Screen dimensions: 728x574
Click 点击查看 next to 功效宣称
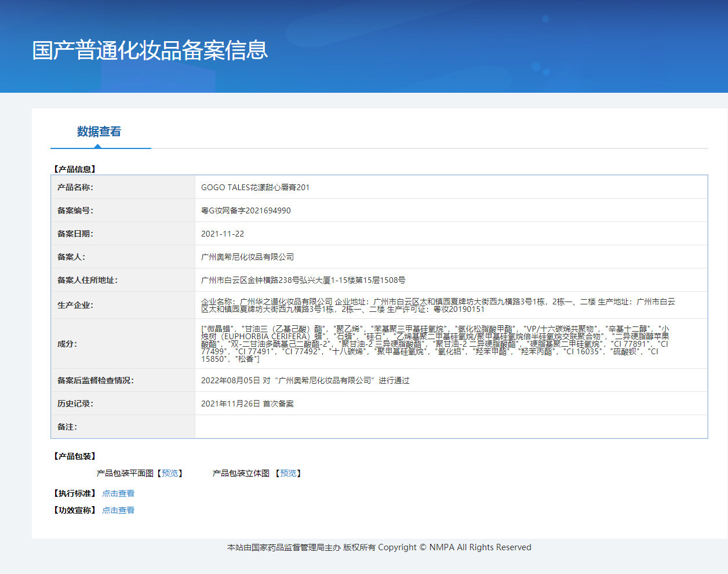point(118,510)
